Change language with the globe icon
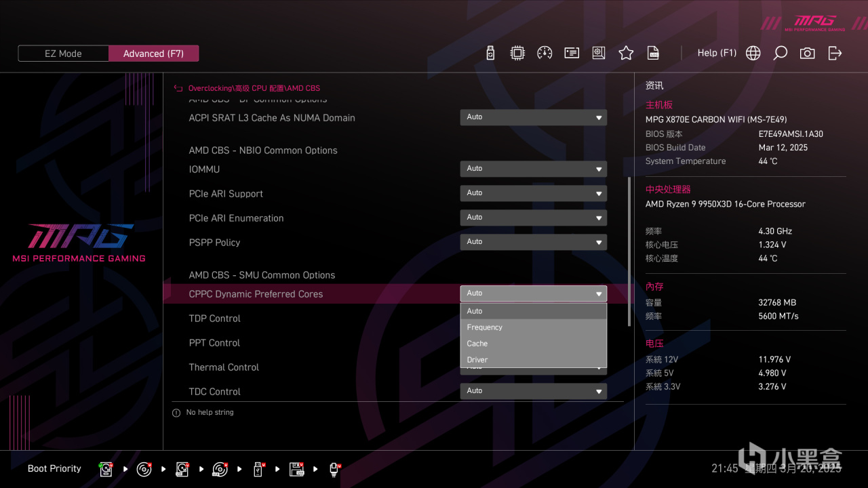The width and height of the screenshot is (868, 488). [x=753, y=53]
